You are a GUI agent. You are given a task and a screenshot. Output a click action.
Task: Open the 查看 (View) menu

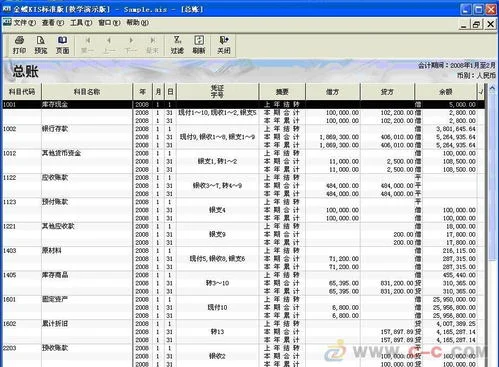pyautogui.click(x=53, y=23)
